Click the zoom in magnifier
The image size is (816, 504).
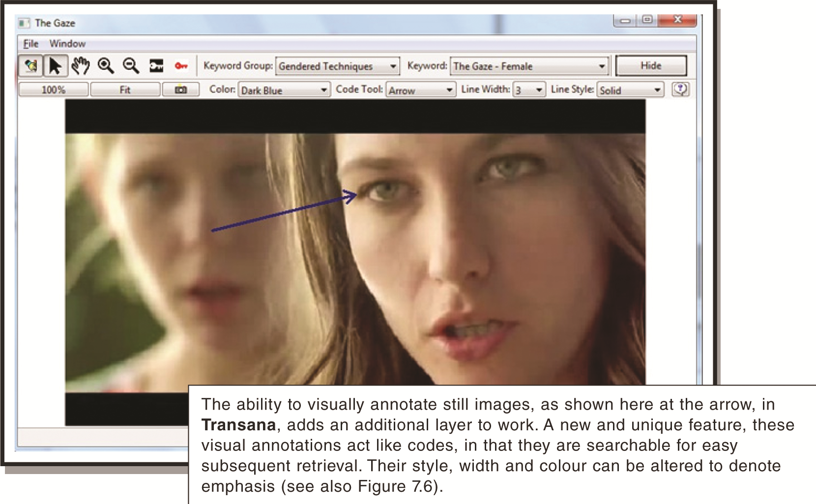[x=106, y=66]
